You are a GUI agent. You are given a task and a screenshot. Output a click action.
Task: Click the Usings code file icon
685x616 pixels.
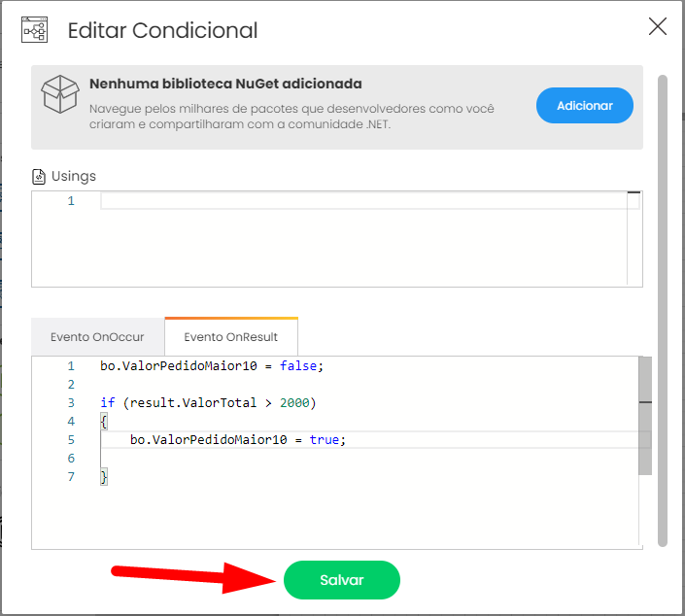coord(39,177)
